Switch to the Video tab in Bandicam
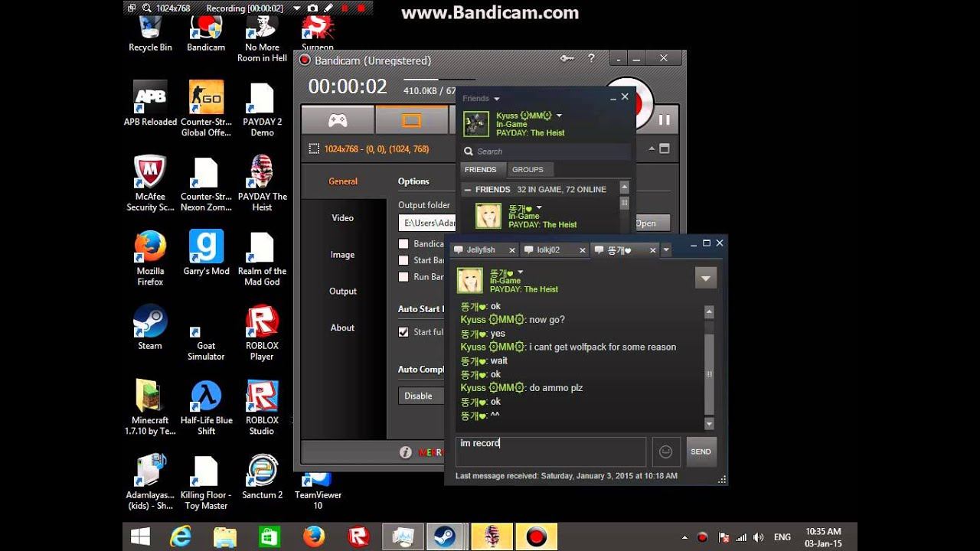The width and height of the screenshot is (980, 551). (x=343, y=218)
